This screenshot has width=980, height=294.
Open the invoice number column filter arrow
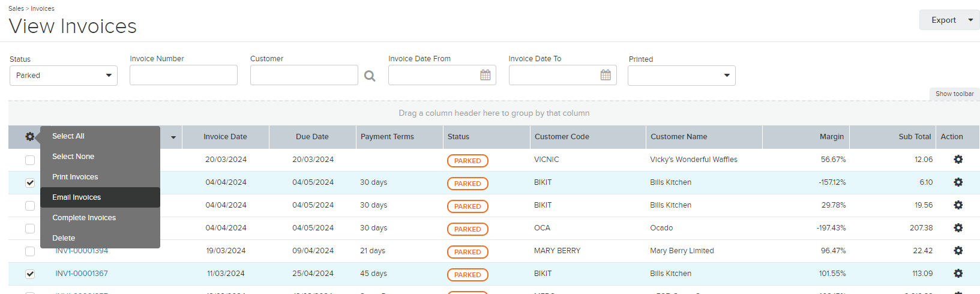coord(173,137)
